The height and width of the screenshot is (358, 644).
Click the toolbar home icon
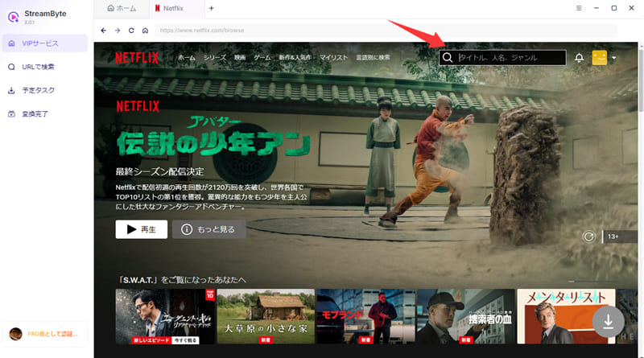pyautogui.click(x=146, y=31)
